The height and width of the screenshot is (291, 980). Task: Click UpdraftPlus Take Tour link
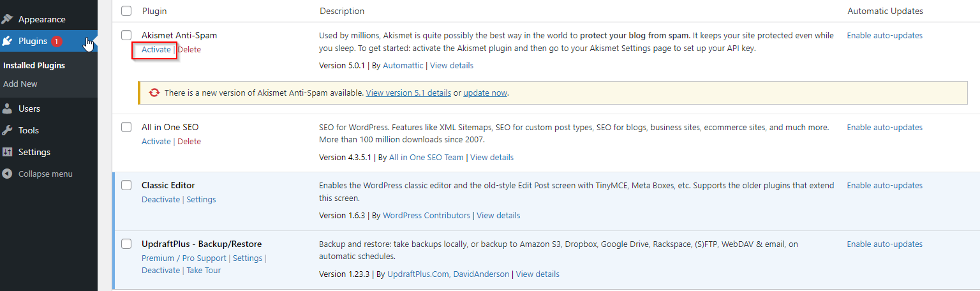[204, 270]
